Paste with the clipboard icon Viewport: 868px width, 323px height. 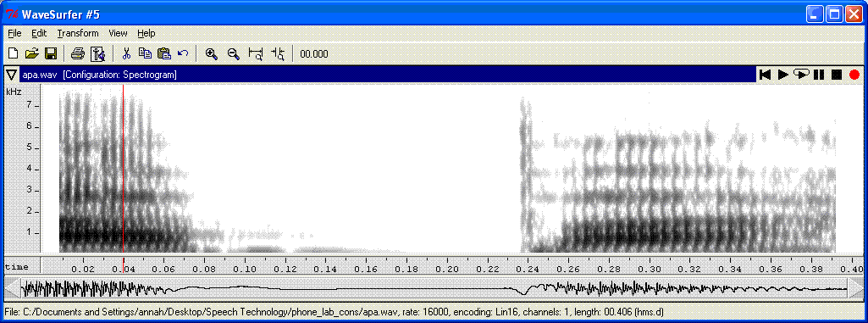click(164, 53)
